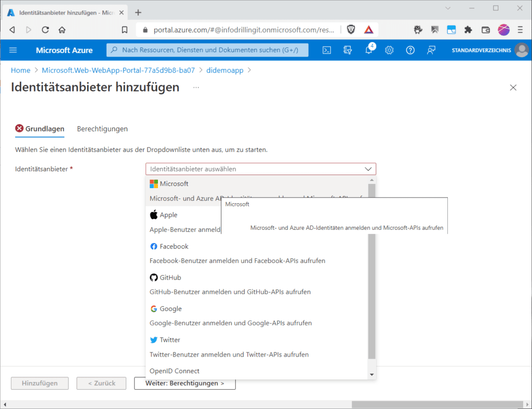Open the help question mark icon
Viewport: 532px width, 409px height.
point(410,50)
